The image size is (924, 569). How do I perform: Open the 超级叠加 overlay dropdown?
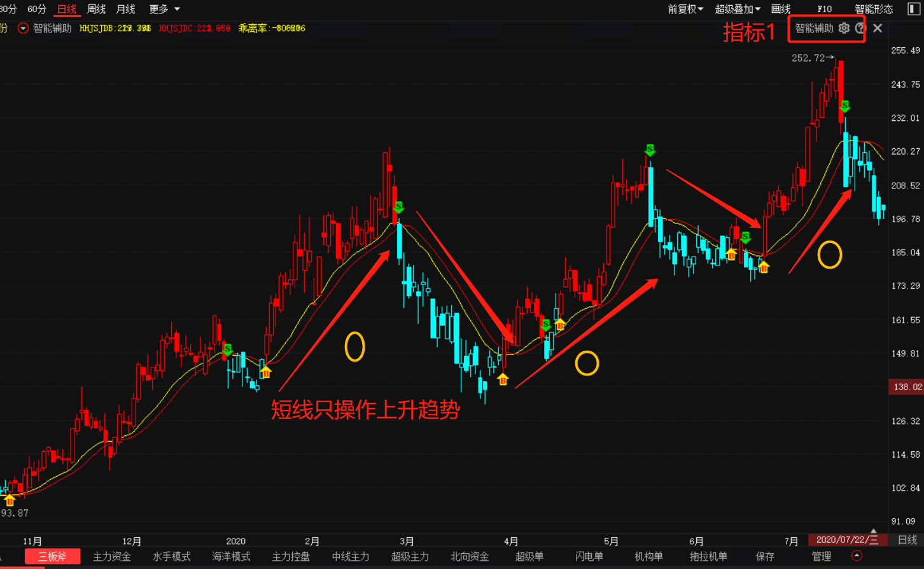pos(738,9)
